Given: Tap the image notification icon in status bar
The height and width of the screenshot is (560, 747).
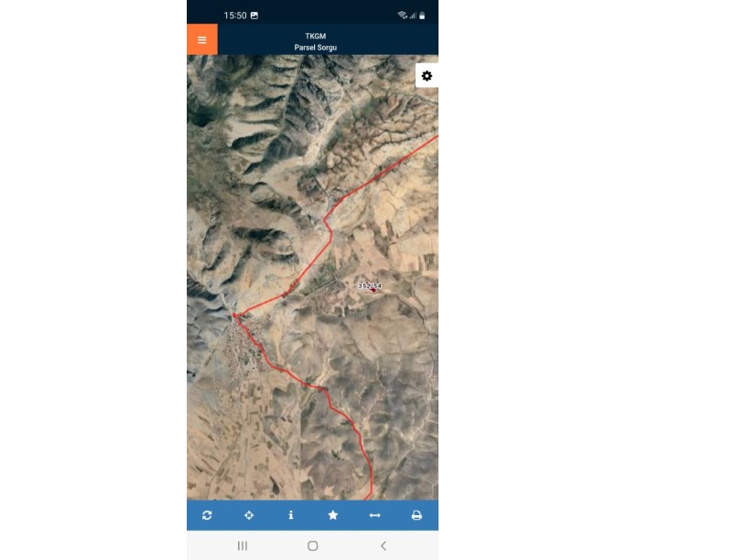Looking at the screenshot, I should coord(254,16).
